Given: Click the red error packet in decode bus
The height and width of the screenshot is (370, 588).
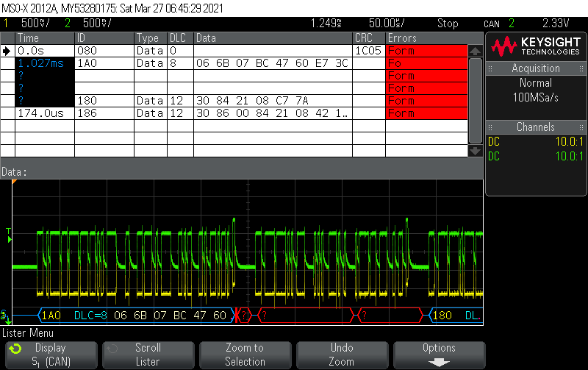Looking at the screenshot, I should (x=306, y=316).
